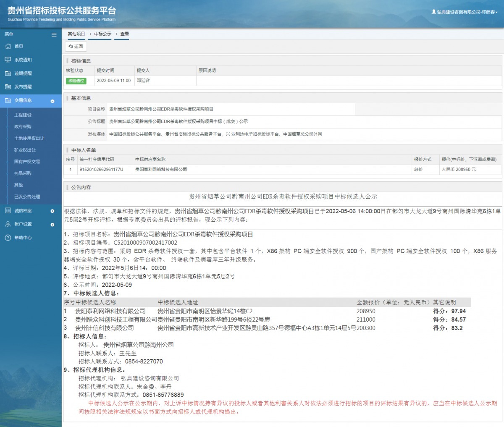504x427 pixels.
Task: Select 矿业权出让 submenu item
Action: coord(25,150)
